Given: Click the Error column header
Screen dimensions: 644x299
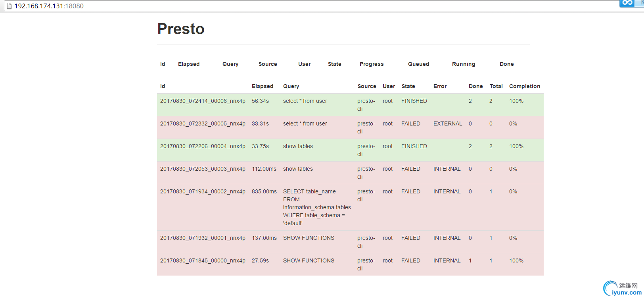Looking at the screenshot, I should pyautogui.click(x=440, y=86).
